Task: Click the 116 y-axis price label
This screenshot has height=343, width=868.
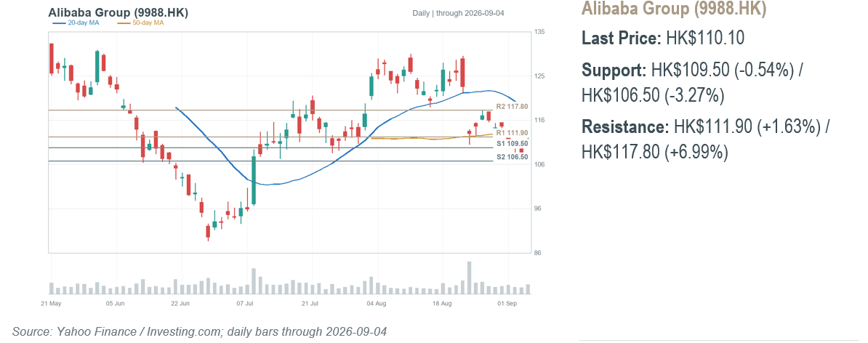Action: (x=539, y=120)
